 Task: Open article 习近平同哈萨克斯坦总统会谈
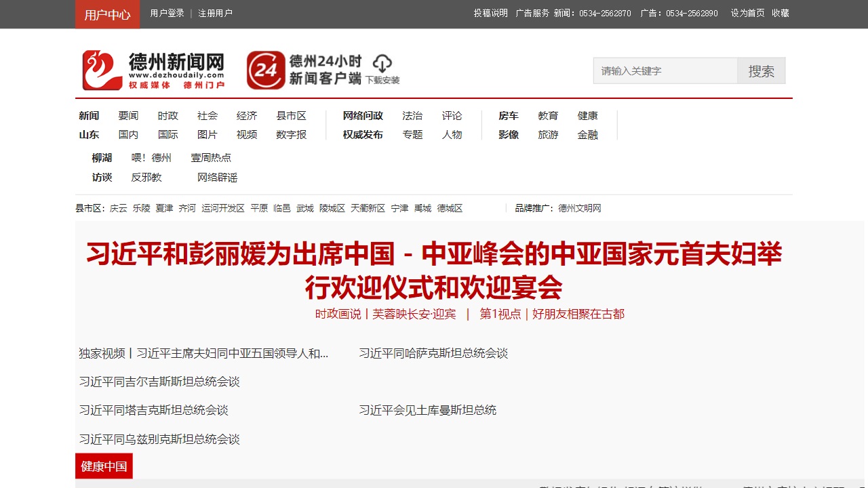click(x=433, y=353)
